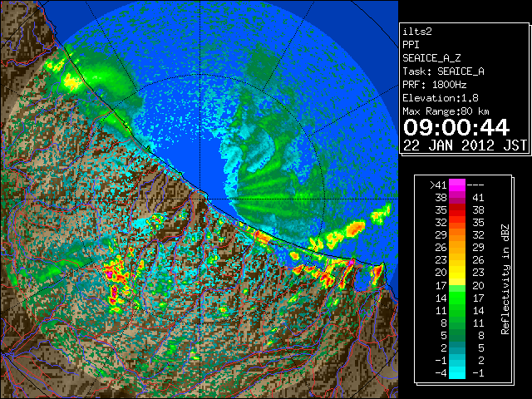Click the '-4' legend label
Screen dimensions: 532x399
point(441,373)
